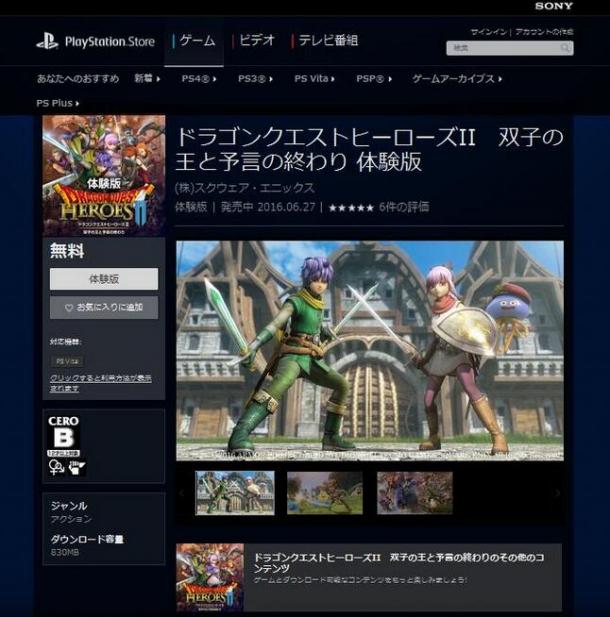Screen dimensions: 610x617
Task: Expand the PS Plus menu
Action: 58,103
